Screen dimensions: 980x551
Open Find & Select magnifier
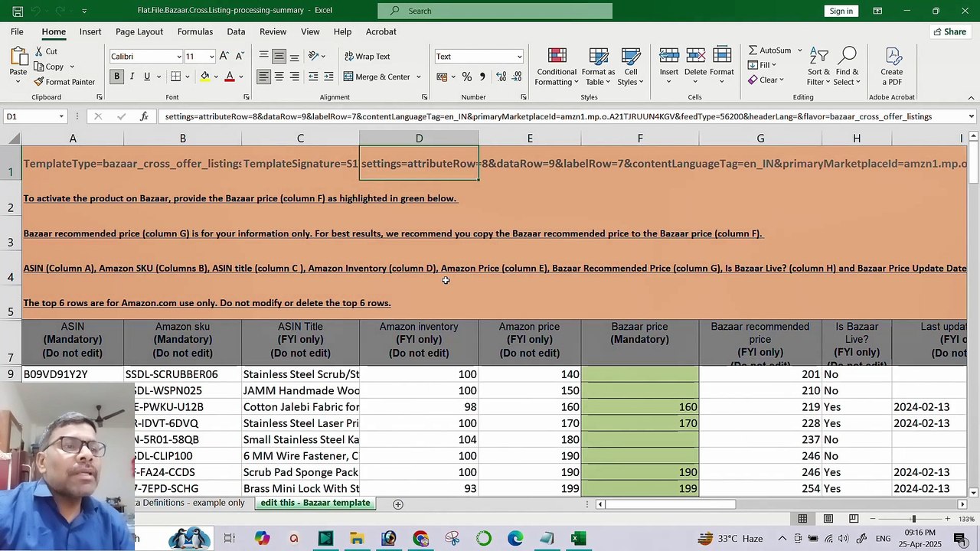point(847,67)
